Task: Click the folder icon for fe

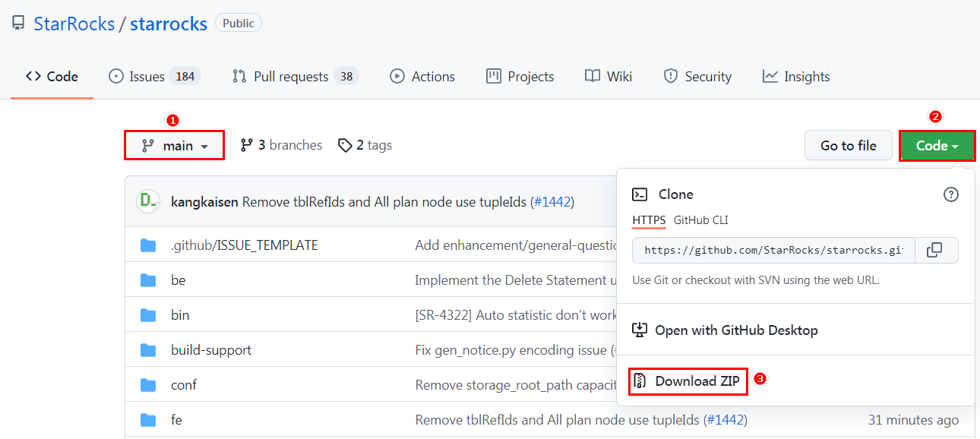Action: [x=148, y=420]
